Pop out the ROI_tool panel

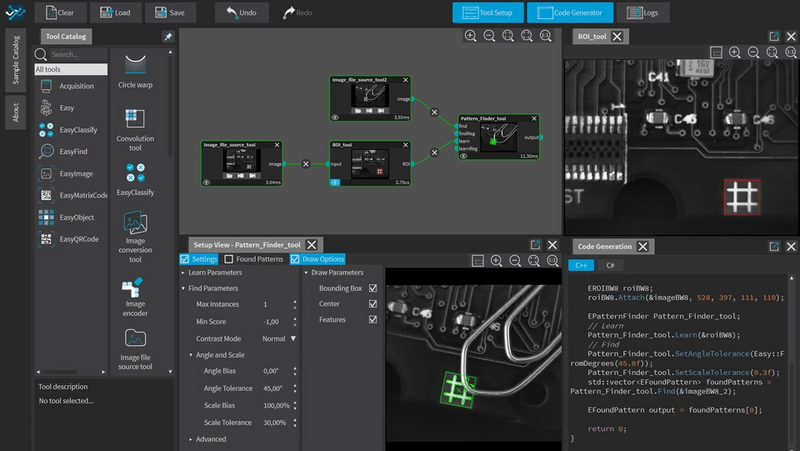tap(773, 36)
